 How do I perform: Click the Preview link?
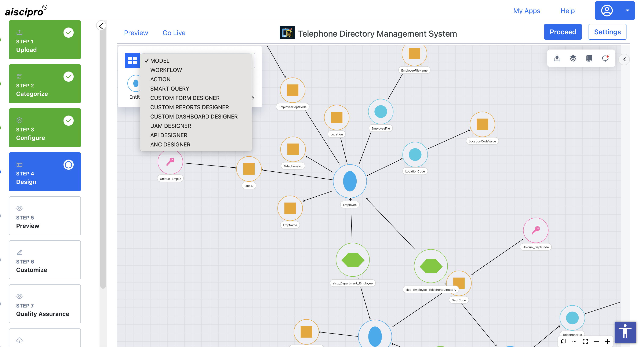(x=136, y=33)
